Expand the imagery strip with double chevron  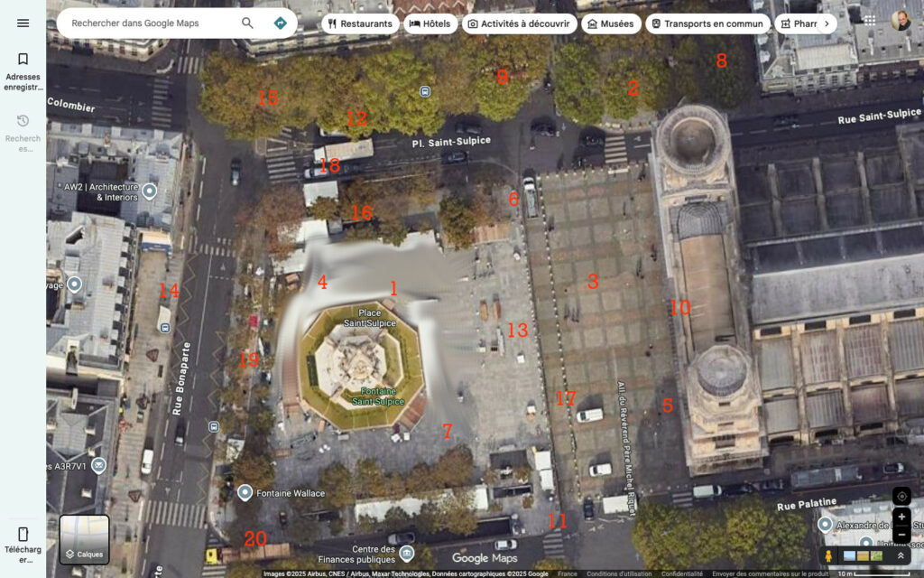point(900,556)
